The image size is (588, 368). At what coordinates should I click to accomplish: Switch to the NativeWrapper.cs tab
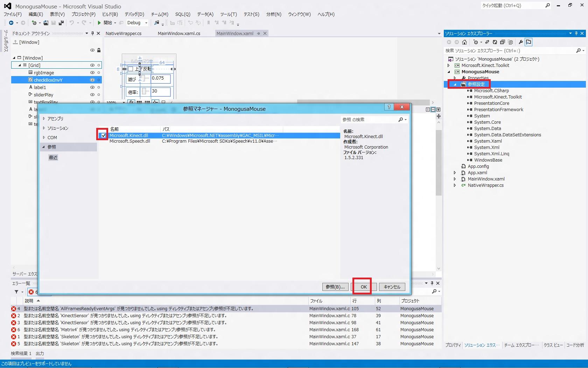click(x=124, y=34)
